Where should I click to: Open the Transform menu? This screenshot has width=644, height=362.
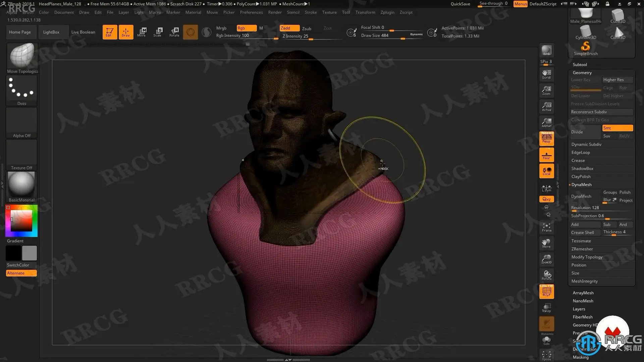click(x=365, y=12)
